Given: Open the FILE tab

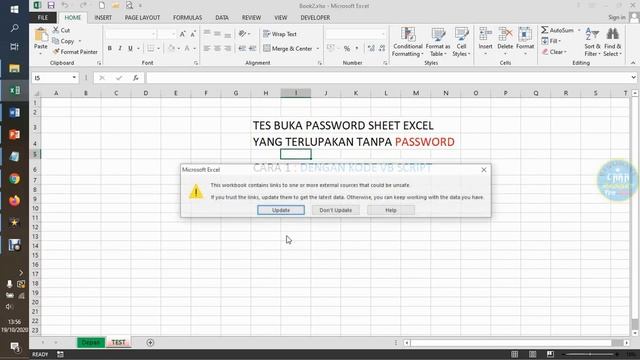Looking at the screenshot, I should click(x=43, y=18).
